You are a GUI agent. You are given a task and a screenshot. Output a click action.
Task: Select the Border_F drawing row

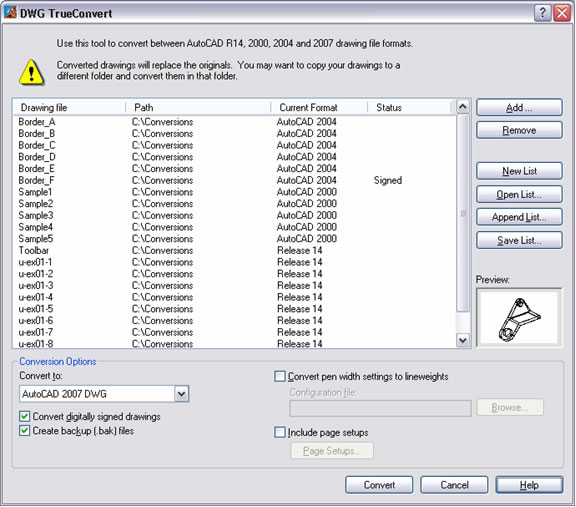235,180
